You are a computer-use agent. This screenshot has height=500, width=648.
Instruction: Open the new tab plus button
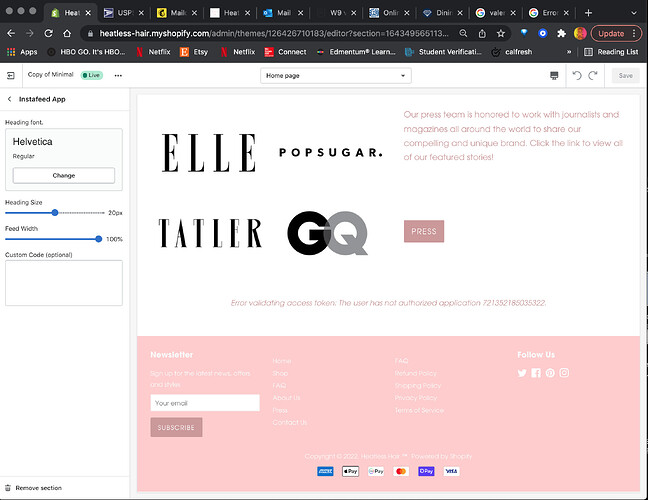588,13
